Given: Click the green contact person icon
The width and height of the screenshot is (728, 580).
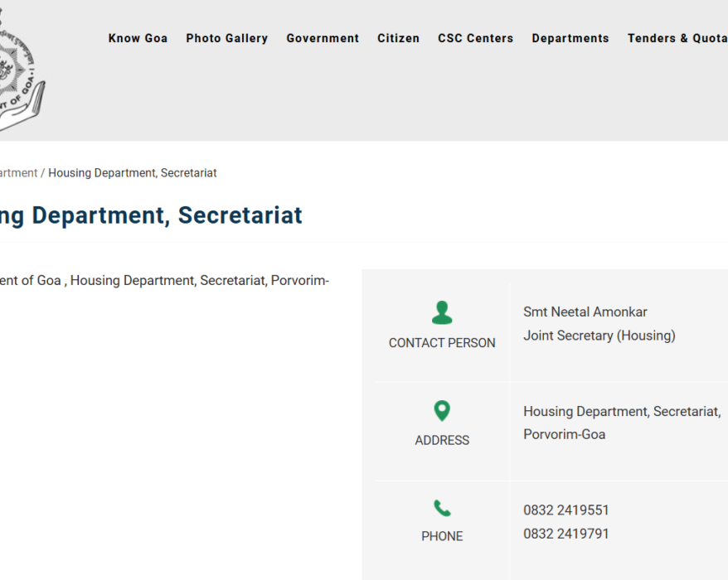Looking at the screenshot, I should click(442, 312).
